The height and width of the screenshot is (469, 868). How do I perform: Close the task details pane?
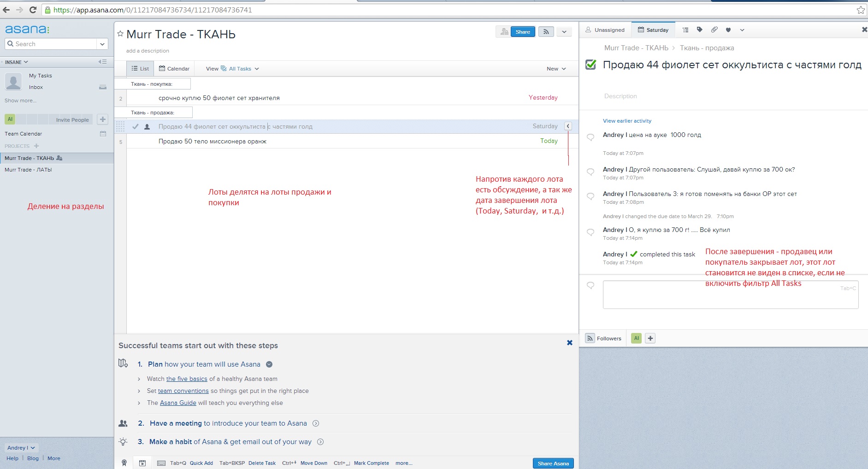pyautogui.click(x=864, y=30)
